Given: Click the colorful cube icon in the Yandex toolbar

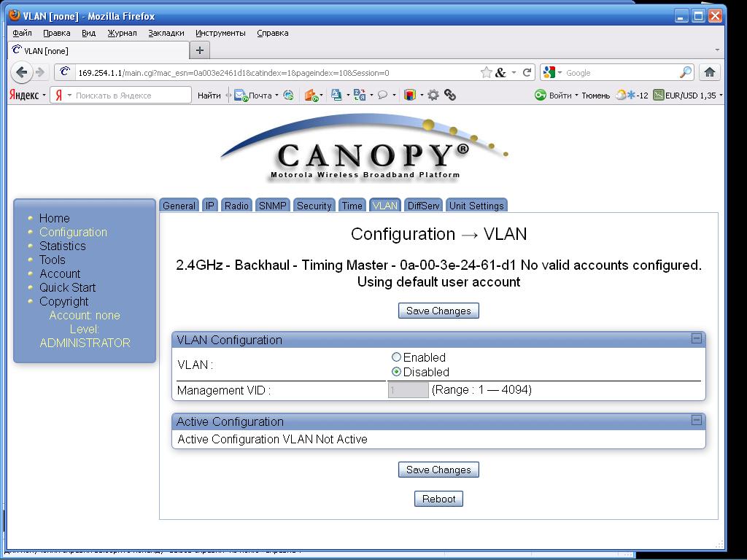Looking at the screenshot, I should pos(410,96).
